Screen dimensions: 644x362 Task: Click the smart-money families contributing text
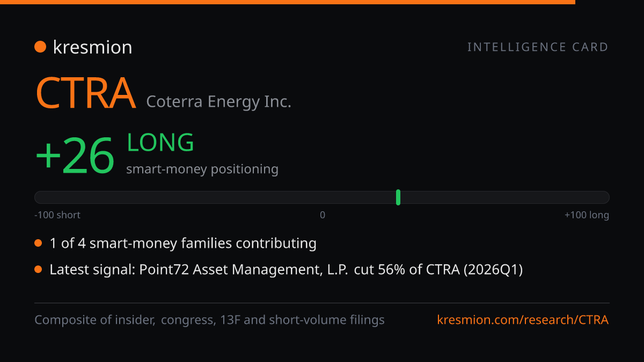tap(183, 243)
